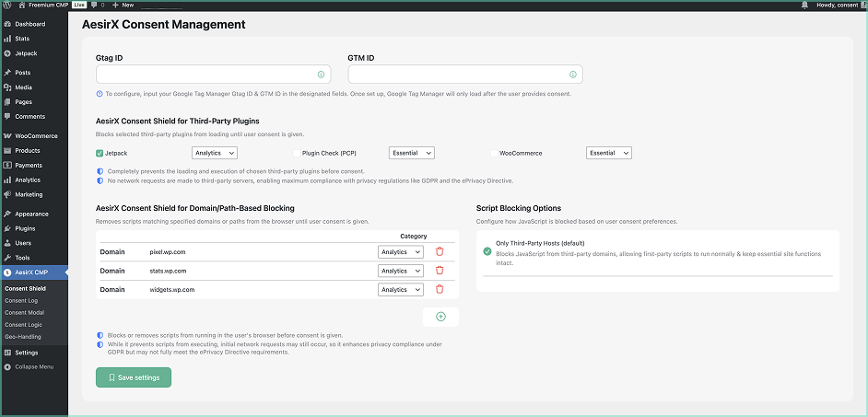The width and height of the screenshot is (868, 417).
Task: Open the Consent Log submenu item
Action: pyautogui.click(x=21, y=301)
